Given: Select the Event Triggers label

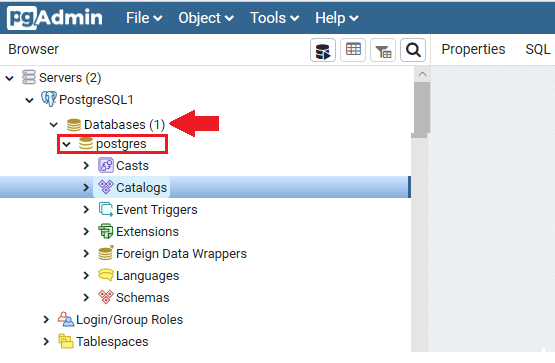Looking at the screenshot, I should 157,210.
